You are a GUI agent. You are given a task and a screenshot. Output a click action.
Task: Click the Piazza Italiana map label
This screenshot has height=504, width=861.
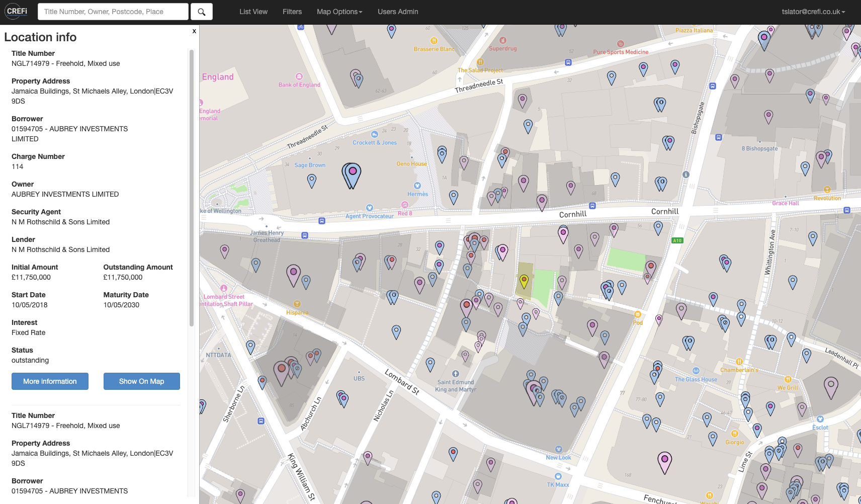point(694,31)
